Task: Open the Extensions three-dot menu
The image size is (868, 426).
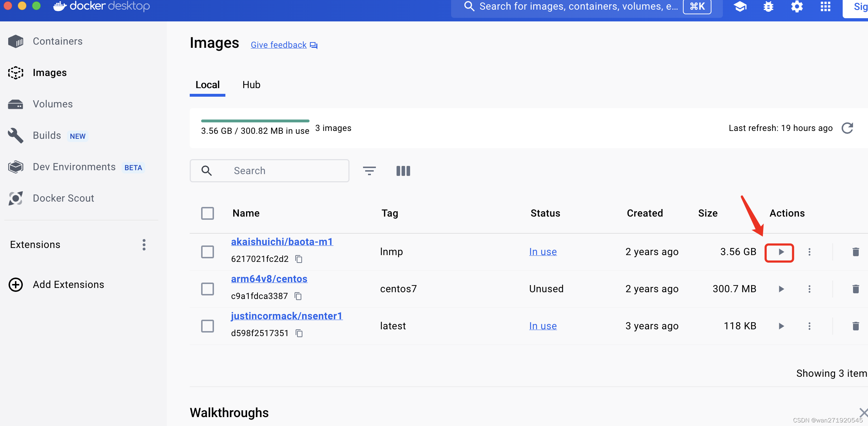Action: coord(144,245)
